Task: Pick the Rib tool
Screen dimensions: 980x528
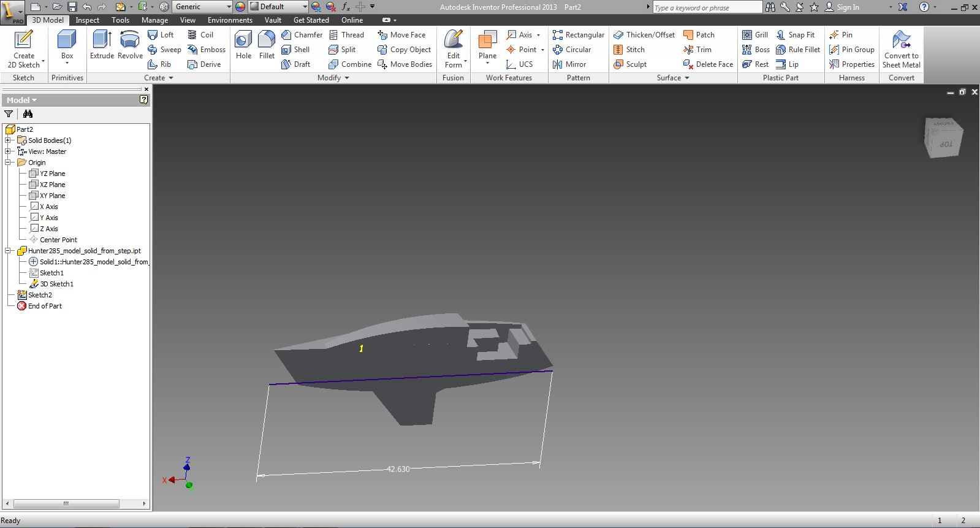Action: (159, 64)
